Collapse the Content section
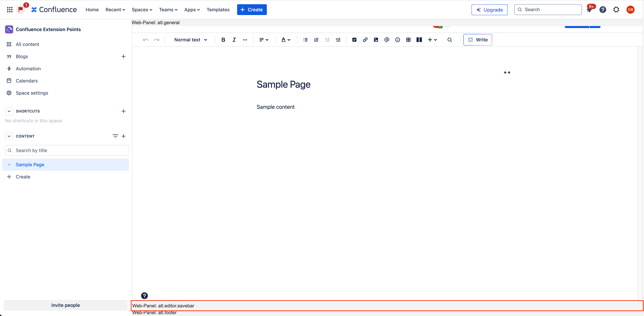The height and width of the screenshot is (316, 644). [9, 136]
